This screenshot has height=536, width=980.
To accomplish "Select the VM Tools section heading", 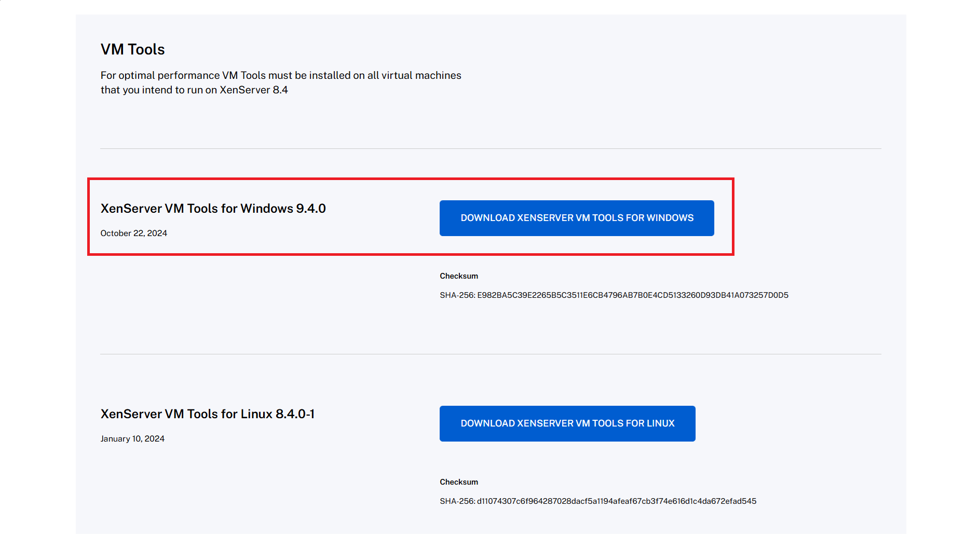I will (133, 49).
